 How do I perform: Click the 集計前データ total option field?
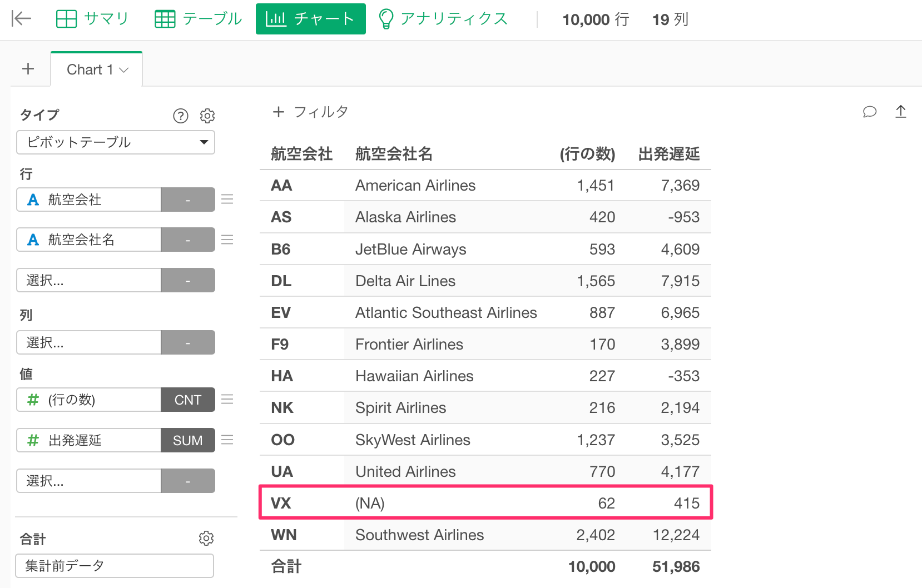click(x=115, y=566)
